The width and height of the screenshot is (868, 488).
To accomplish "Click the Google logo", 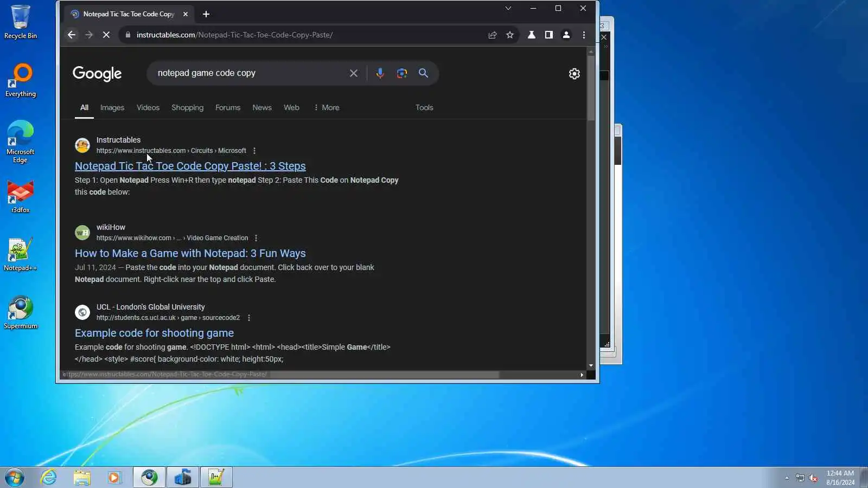I will (97, 74).
